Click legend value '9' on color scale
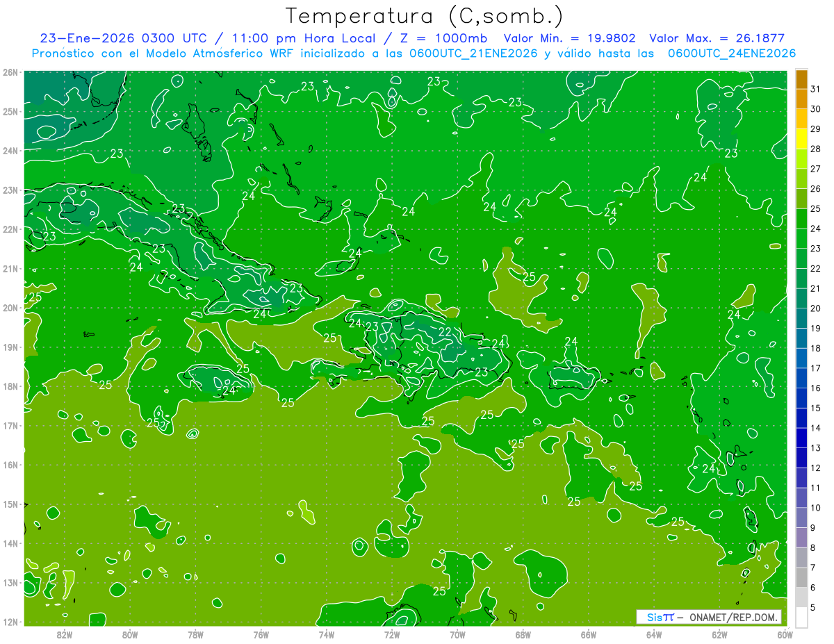Screen dimensions: 834x644 point(812,528)
